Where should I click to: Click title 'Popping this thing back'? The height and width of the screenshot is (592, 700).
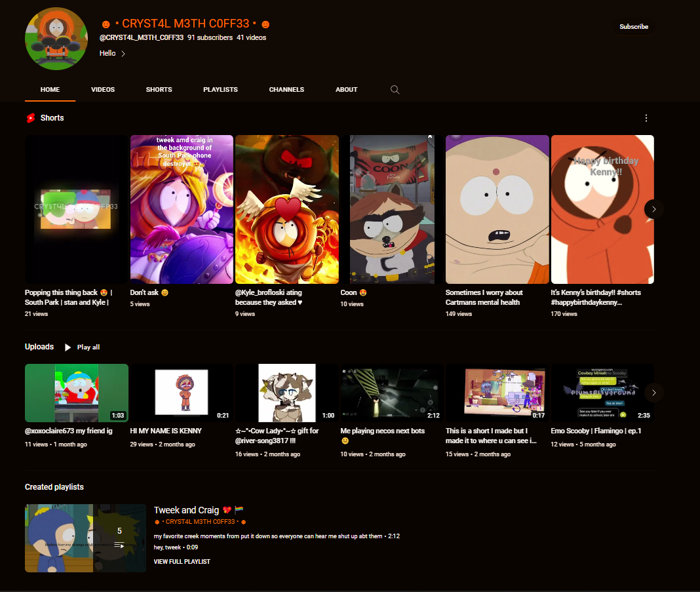68,298
